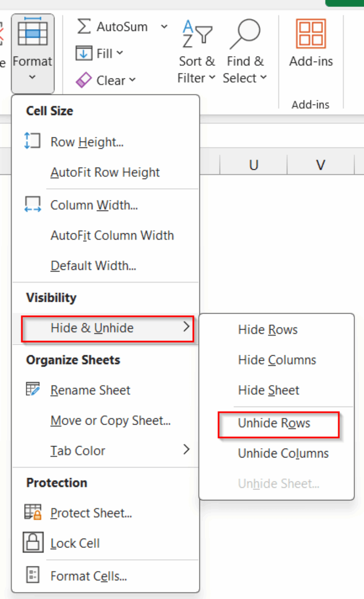Click AutoFit Row Height
364x599 pixels.
coord(105,172)
